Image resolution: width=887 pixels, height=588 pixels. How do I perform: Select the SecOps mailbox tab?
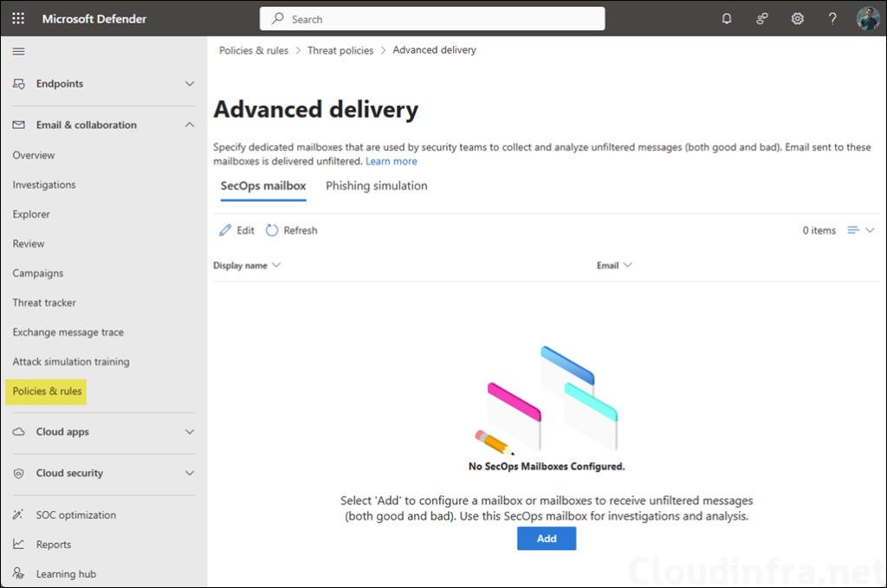click(262, 186)
